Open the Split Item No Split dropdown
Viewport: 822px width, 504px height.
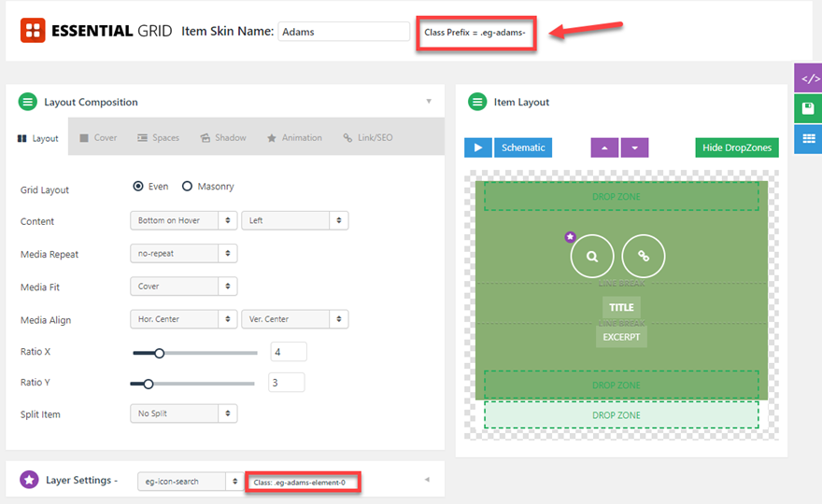click(x=183, y=413)
